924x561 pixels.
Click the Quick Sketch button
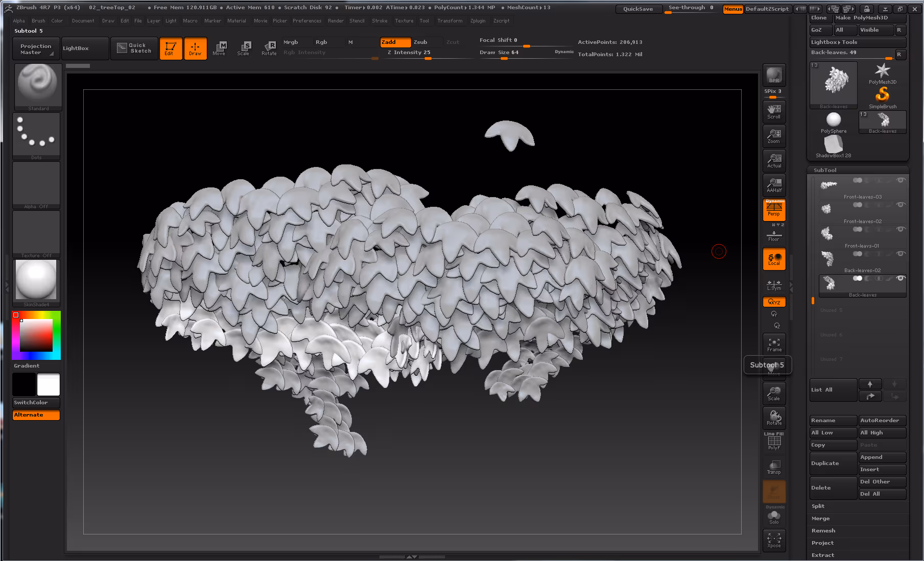tap(135, 48)
